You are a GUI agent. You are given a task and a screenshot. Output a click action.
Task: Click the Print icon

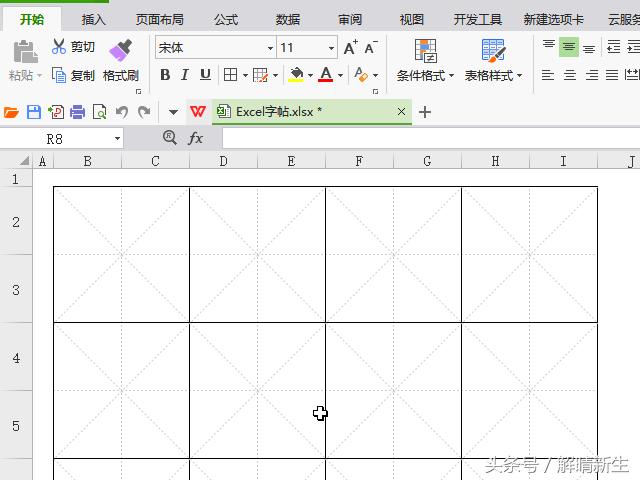[77, 112]
